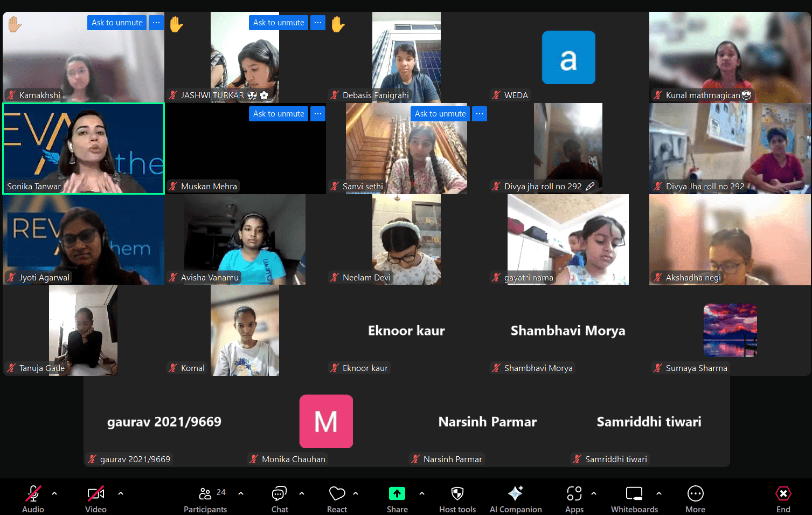
Task: Expand the Apps options arrow
Action: (x=594, y=493)
